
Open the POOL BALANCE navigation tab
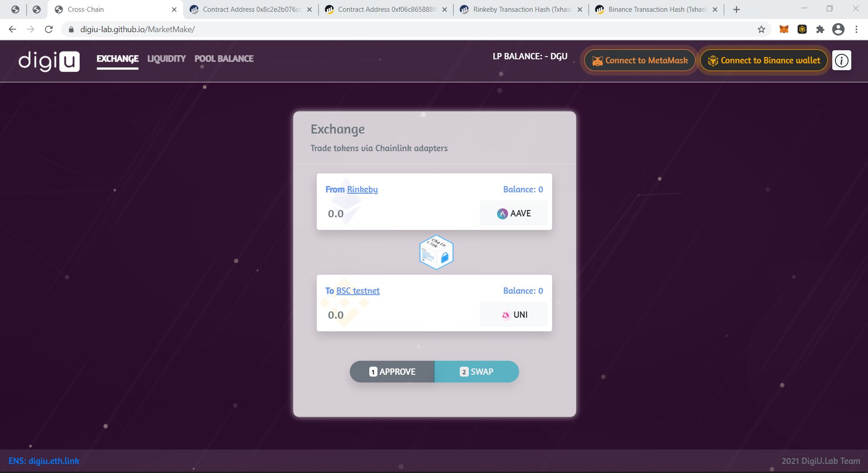point(224,59)
